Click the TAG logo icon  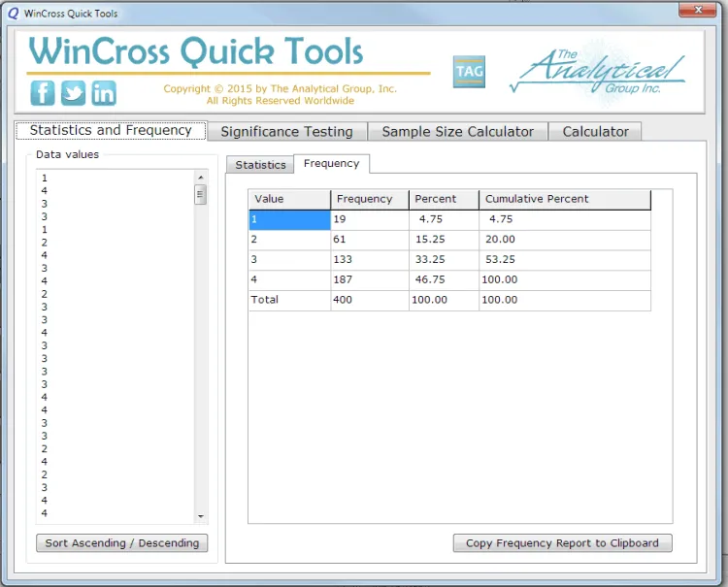click(x=469, y=72)
